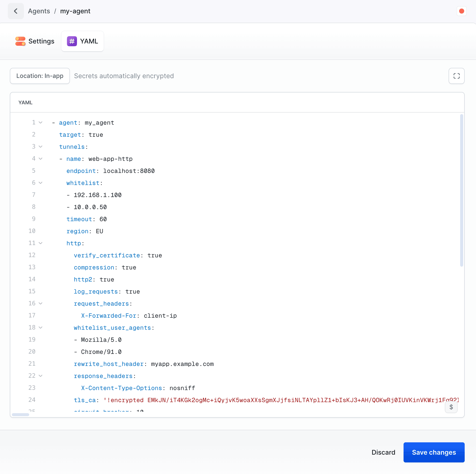Click the red status indicator top right
This screenshot has width=476, height=474.
[462, 11]
